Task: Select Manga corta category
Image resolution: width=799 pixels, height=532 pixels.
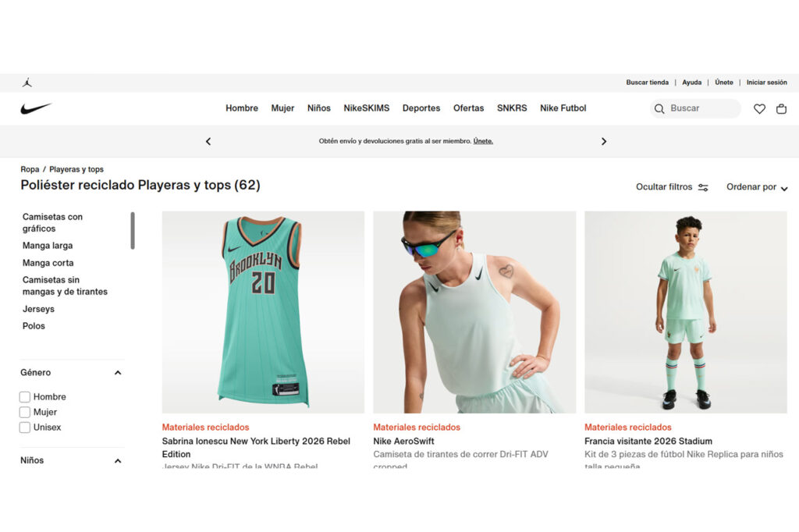Action: point(48,263)
